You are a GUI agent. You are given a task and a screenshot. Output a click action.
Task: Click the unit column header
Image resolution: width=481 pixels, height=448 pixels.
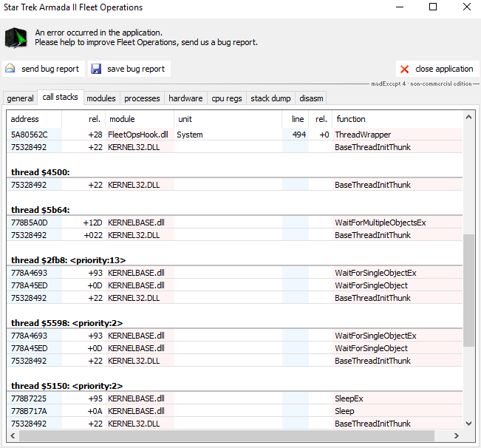[228, 119]
